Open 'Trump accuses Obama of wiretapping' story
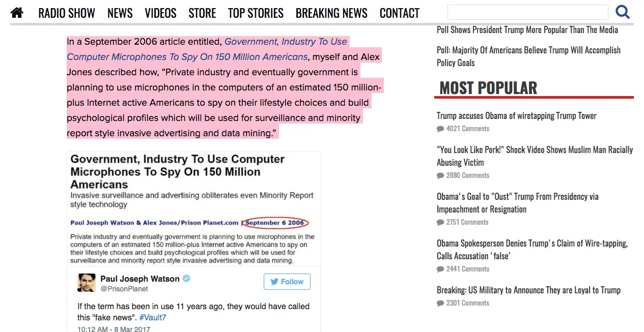This screenshot has width=644, height=332. (x=517, y=115)
